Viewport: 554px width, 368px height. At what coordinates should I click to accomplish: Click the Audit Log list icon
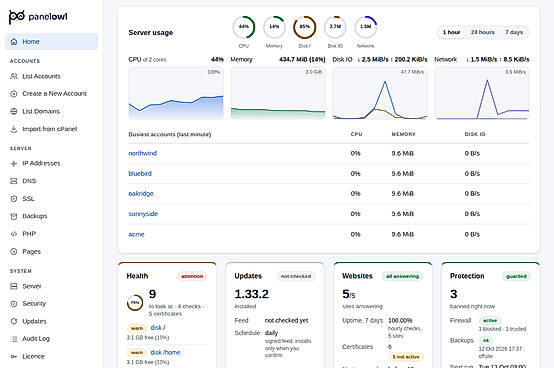coord(14,339)
